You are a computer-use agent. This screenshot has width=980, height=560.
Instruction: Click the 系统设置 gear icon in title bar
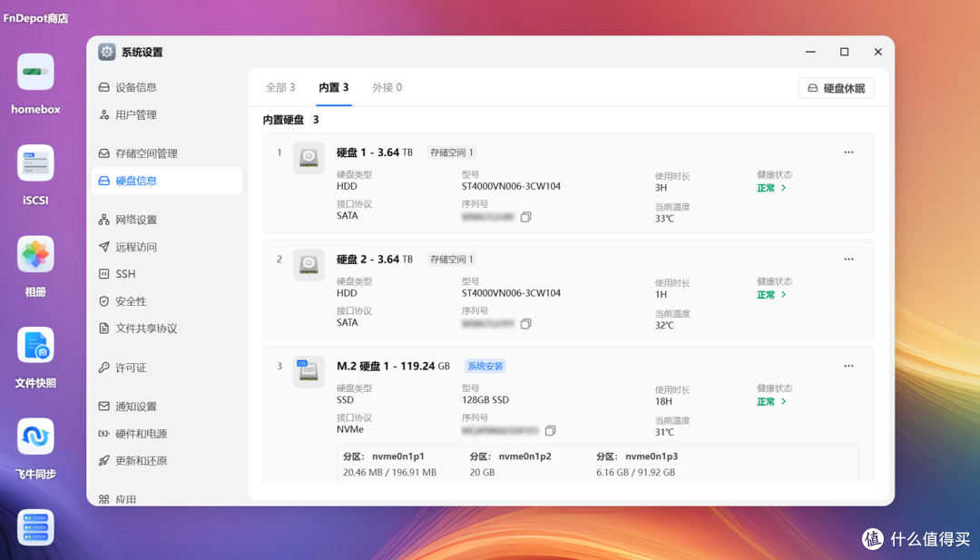coord(107,52)
